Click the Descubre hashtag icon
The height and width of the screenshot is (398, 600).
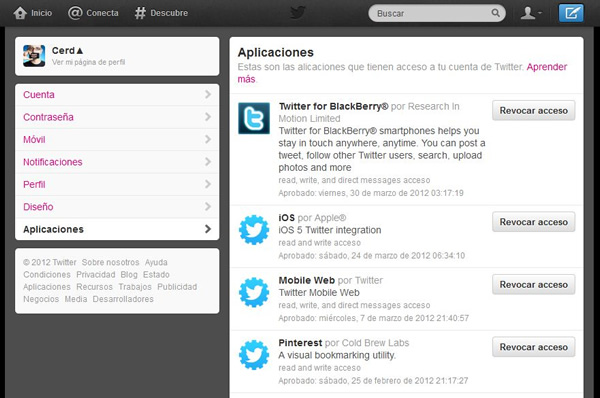140,13
